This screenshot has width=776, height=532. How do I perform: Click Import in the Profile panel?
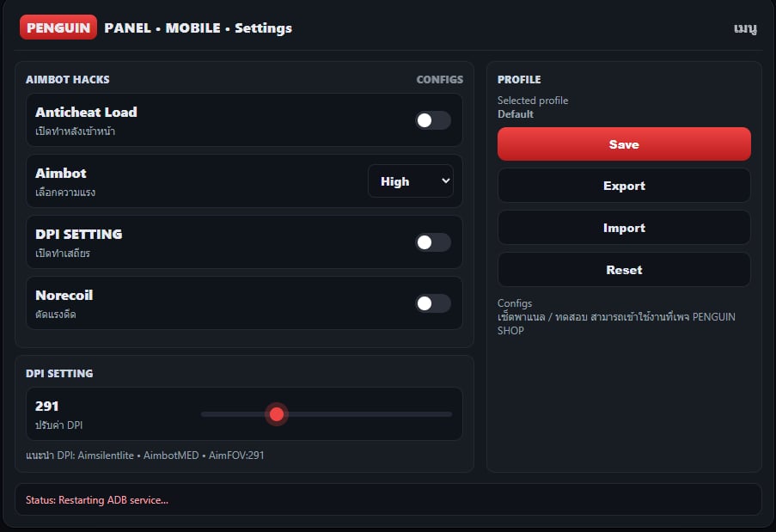(624, 228)
